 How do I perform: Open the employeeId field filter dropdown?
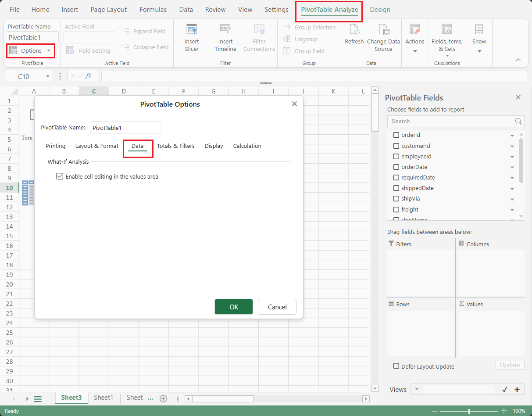point(512,157)
